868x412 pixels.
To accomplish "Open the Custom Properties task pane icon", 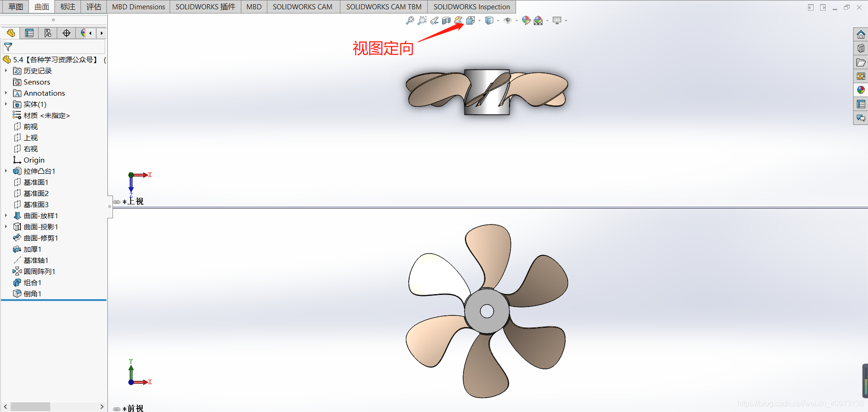I will 861,104.
